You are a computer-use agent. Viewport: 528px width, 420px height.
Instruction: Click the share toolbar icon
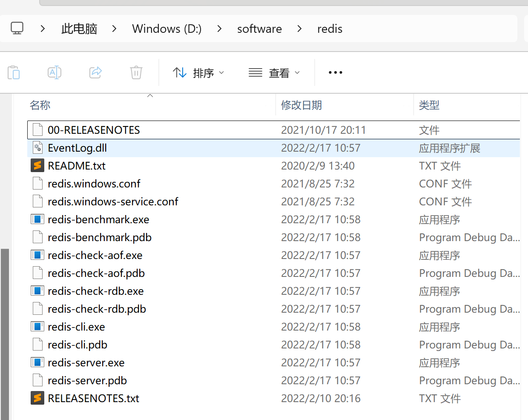95,72
